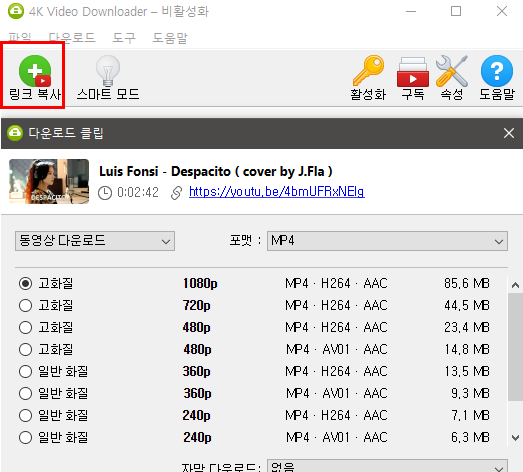Click the 4K Video Downloader app logo
Image resolution: width=523 pixels, height=472 pixels.
tap(16, 11)
